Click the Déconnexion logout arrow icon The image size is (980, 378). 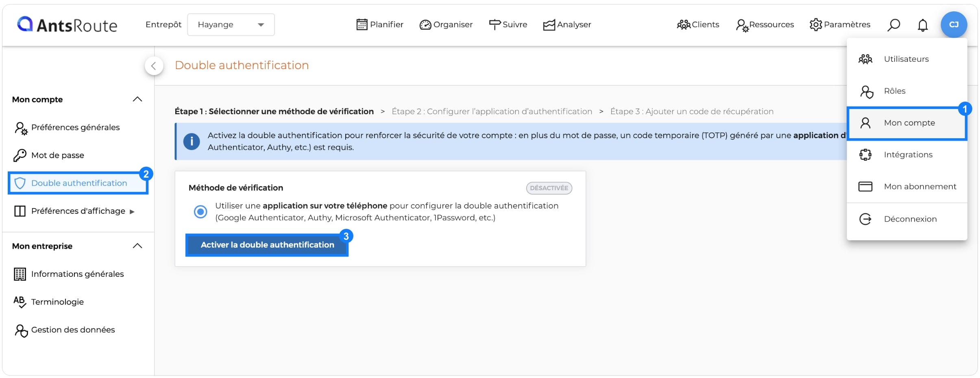pyautogui.click(x=865, y=219)
